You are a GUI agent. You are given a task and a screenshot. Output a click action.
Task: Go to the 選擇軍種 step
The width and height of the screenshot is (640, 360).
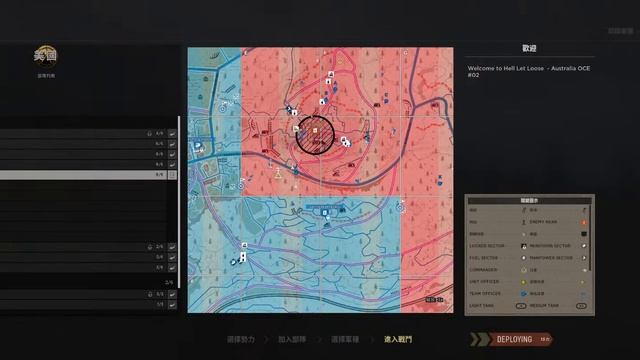pos(345,339)
